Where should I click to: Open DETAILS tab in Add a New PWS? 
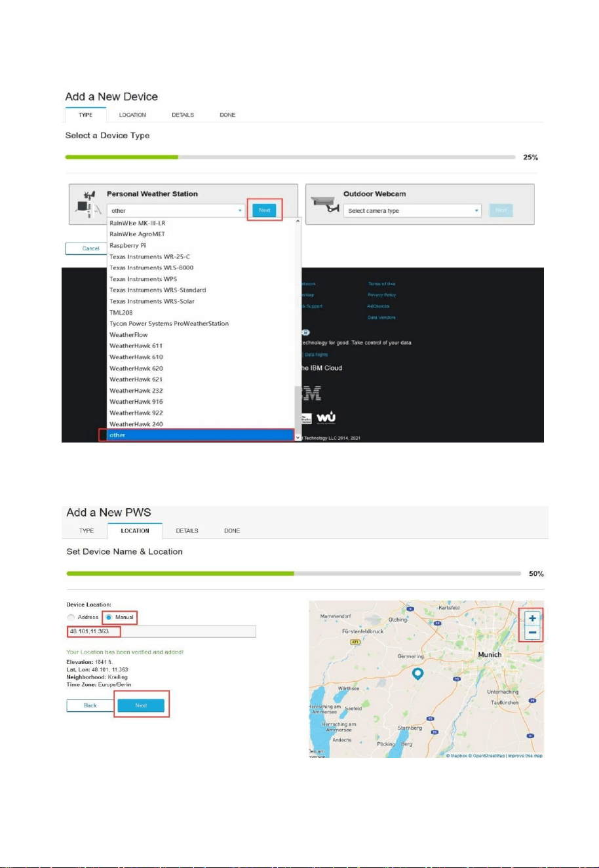pos(187,530)
